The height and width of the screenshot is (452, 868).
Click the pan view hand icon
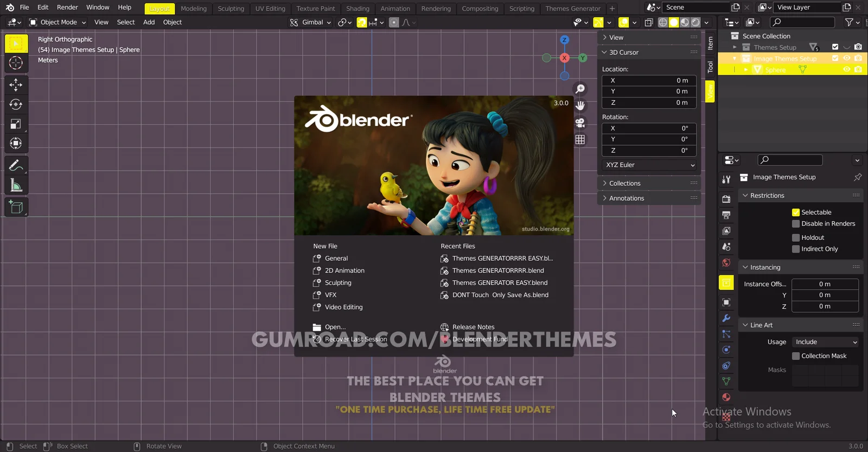point(580,106)
